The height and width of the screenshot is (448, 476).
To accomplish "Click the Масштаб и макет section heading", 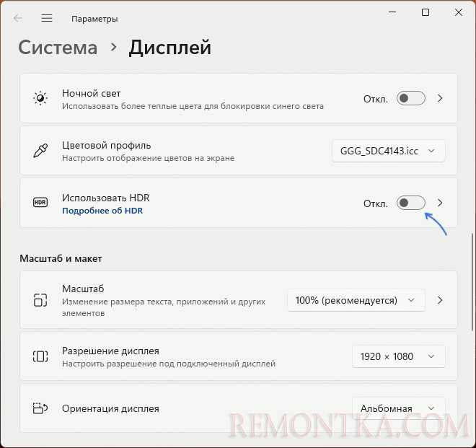I will (x=61, y=258).
